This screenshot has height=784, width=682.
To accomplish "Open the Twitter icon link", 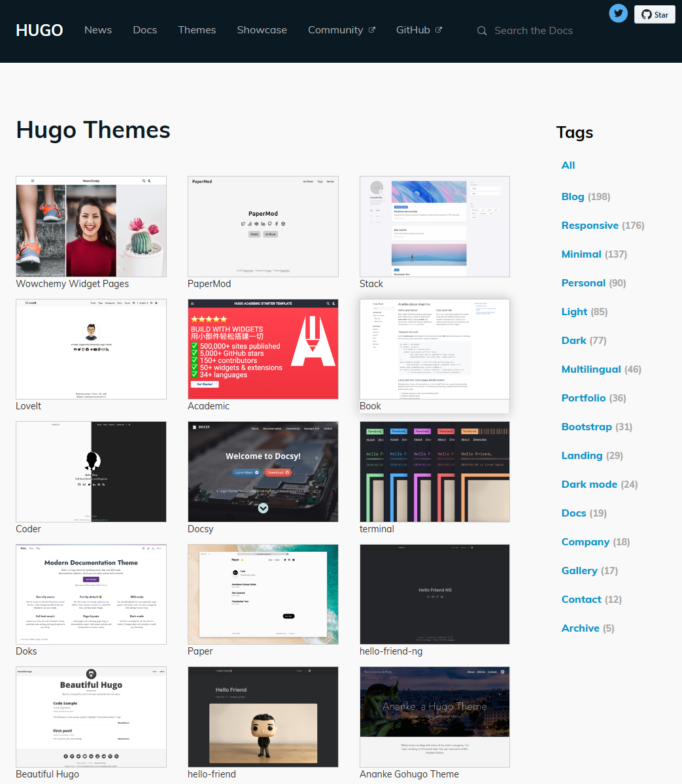I will 618,14.
